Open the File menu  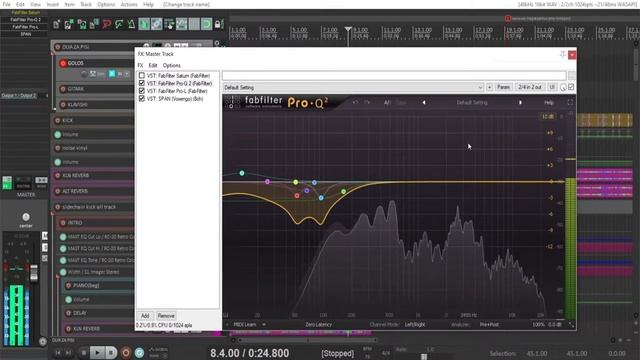[x=7, y=4]
